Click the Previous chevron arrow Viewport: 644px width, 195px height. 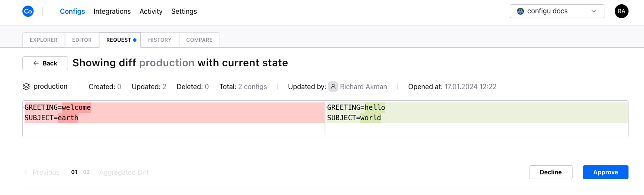[26, 172]
